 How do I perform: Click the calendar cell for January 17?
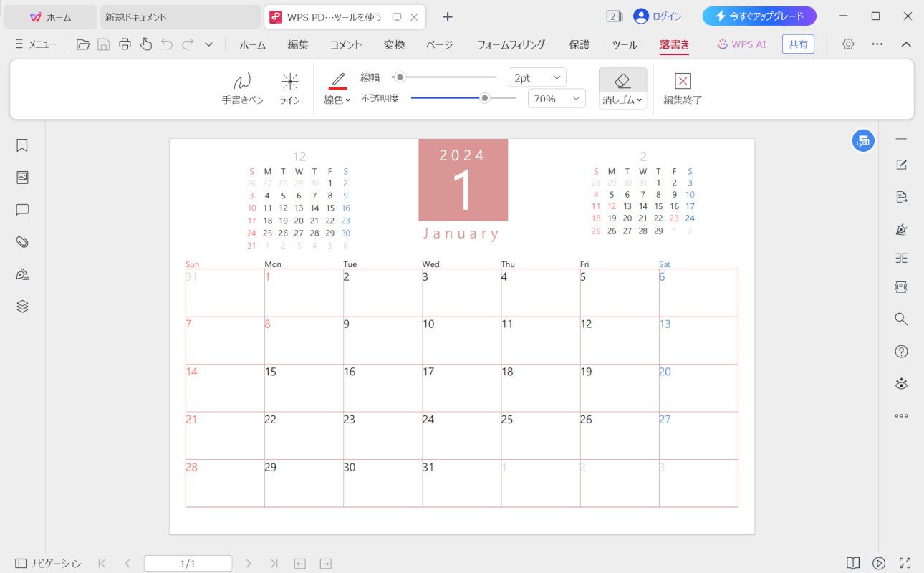462,387
